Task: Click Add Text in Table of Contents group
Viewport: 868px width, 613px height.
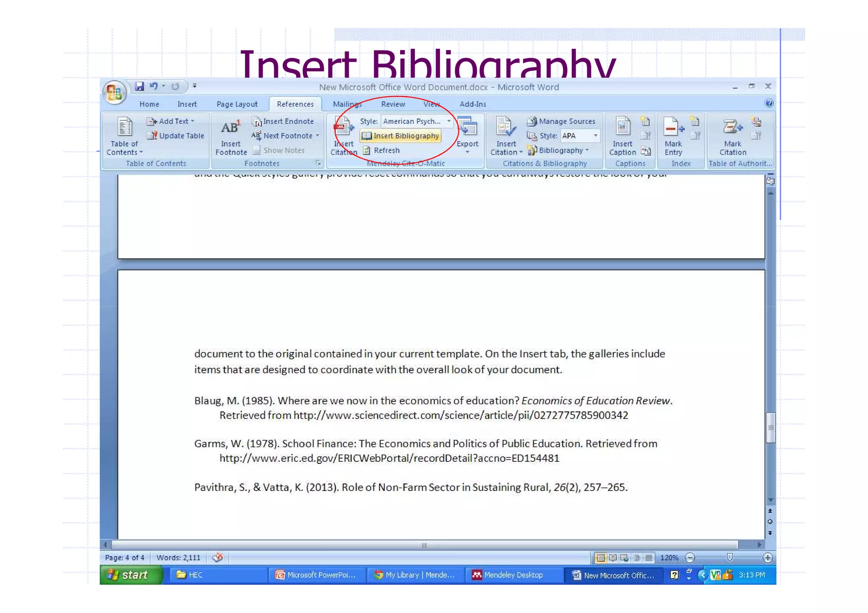Action: coord(170,121)
